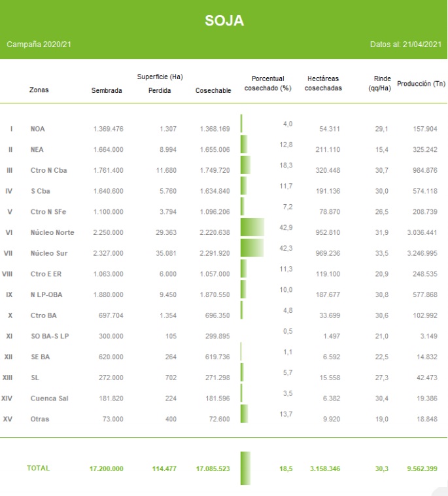Select the Porcentual cosechado (%) column header
The image size is (448, 496).
267,83
